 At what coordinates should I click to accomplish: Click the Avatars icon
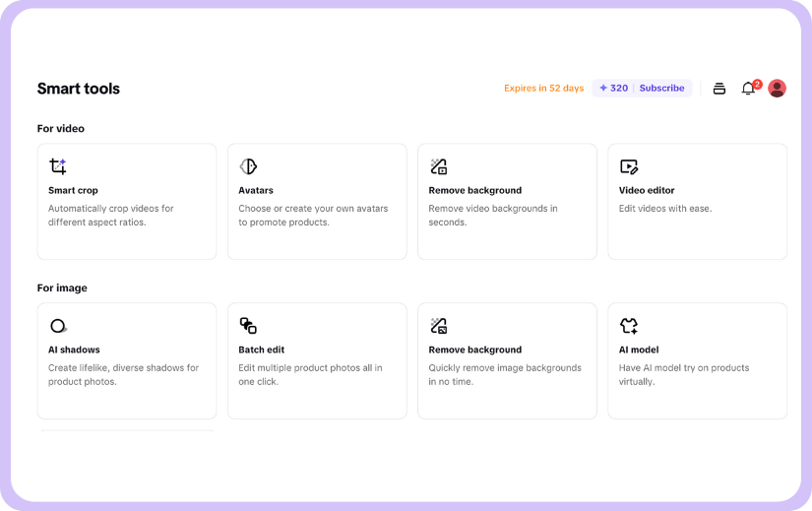tap(248, 166)
